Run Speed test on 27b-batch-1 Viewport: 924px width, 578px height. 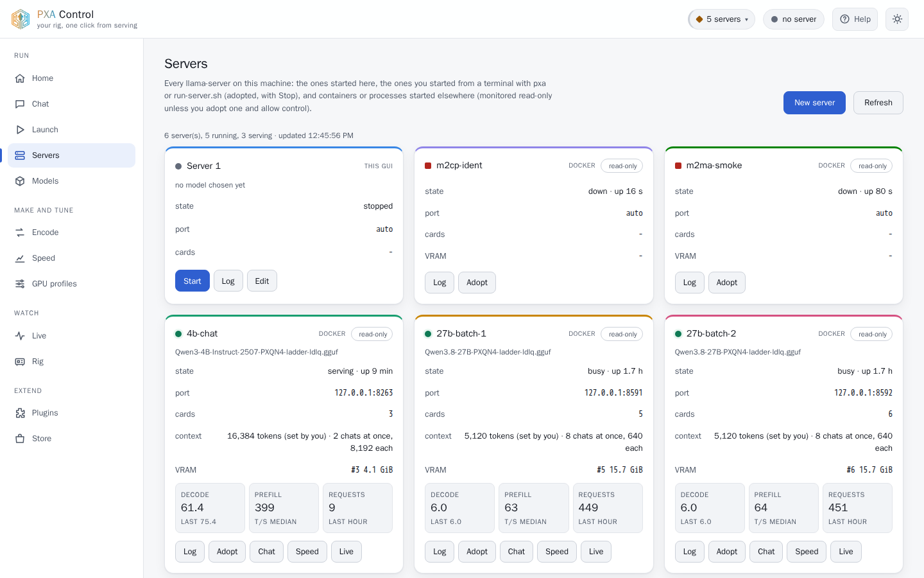pyautogui.click(x=557, y=552)
